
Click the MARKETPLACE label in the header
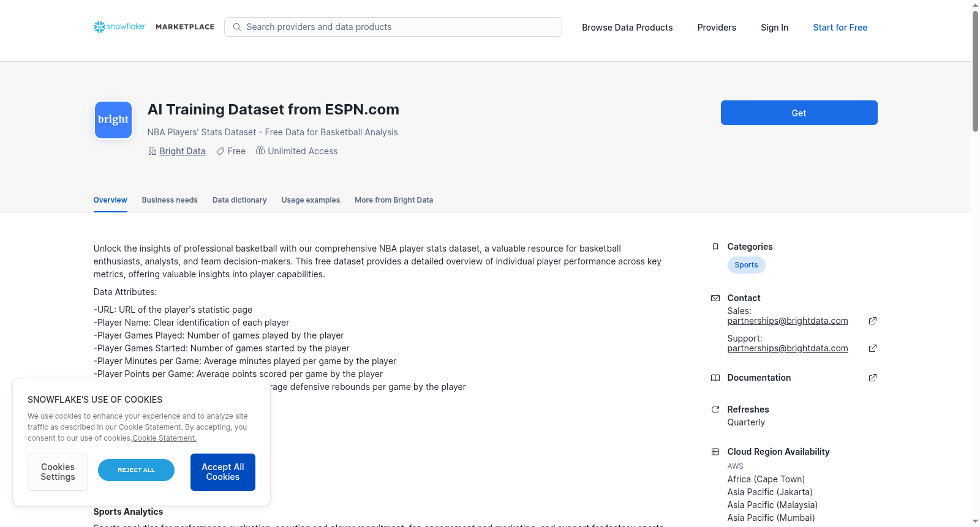[185, 27]
